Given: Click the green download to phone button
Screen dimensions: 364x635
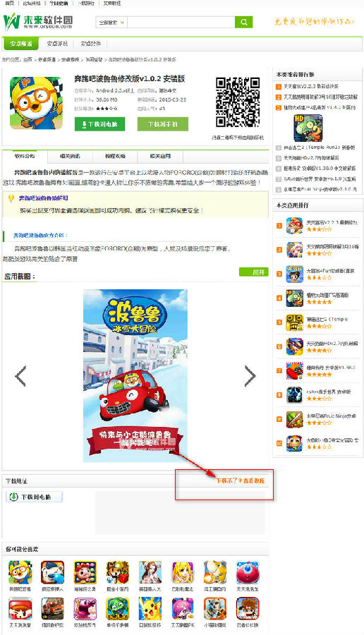Looking at the screenshot, I should [163, 124].
